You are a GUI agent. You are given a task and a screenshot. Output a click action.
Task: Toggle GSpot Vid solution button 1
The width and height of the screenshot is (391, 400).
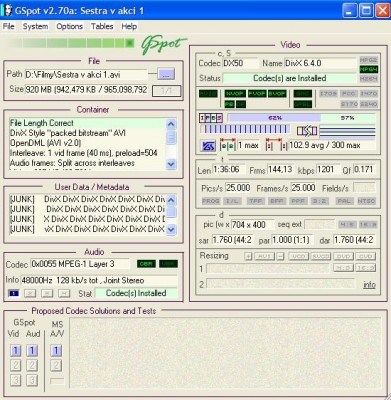point(15,351)
